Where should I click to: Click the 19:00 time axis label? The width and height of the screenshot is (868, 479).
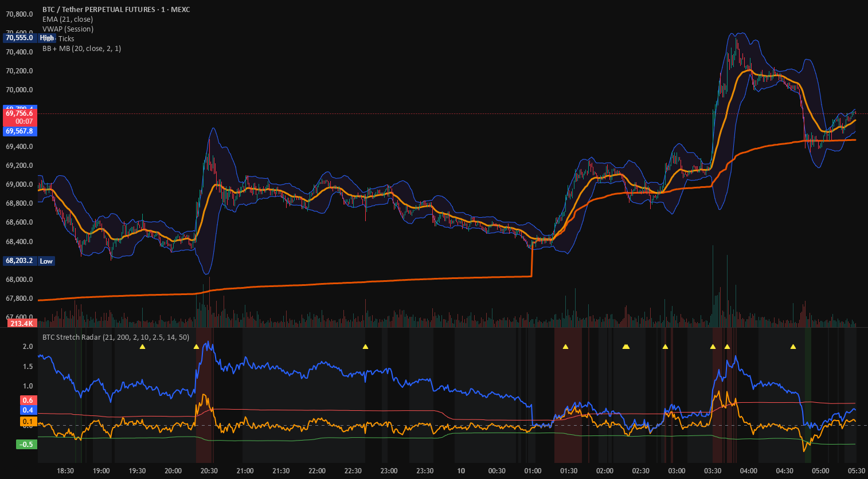[101, 471]
